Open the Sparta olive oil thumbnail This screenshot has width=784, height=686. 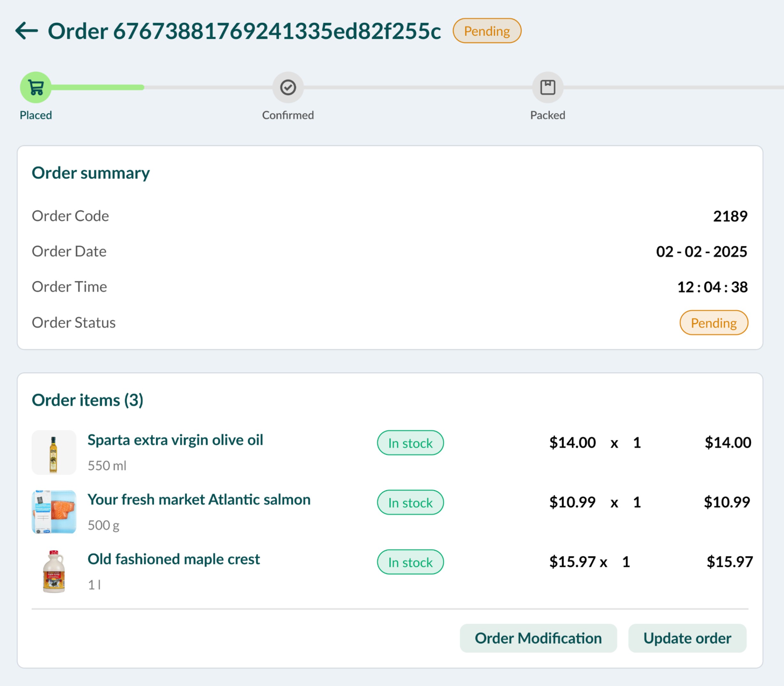pyautogui.click(x=54, y=452)
